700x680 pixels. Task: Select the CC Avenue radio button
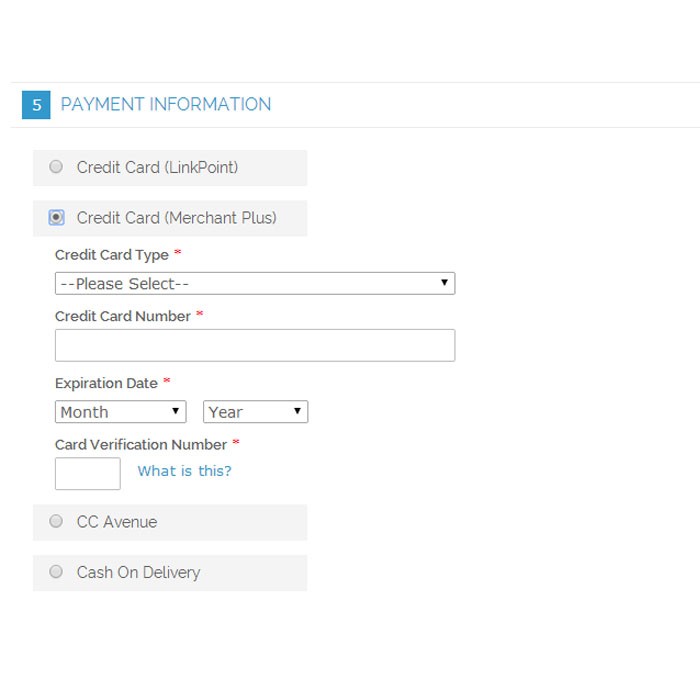tap(56, 521)
